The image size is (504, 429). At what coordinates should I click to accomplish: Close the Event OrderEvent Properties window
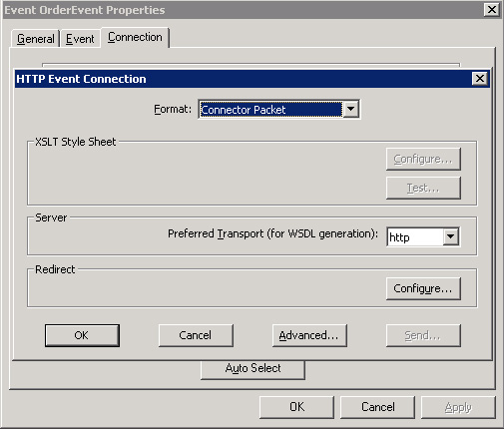click(x=492, y=10)
